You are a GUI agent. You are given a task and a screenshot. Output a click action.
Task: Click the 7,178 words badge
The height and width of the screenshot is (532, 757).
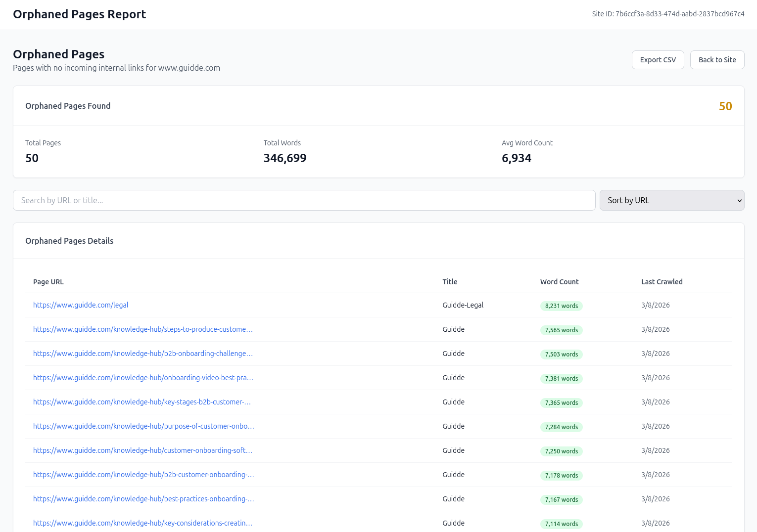click(562, 476)
